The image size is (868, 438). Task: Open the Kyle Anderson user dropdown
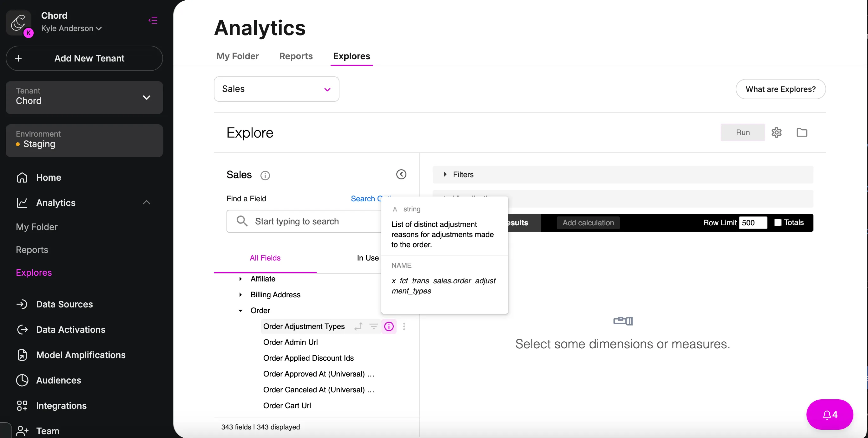pos(71,28)
